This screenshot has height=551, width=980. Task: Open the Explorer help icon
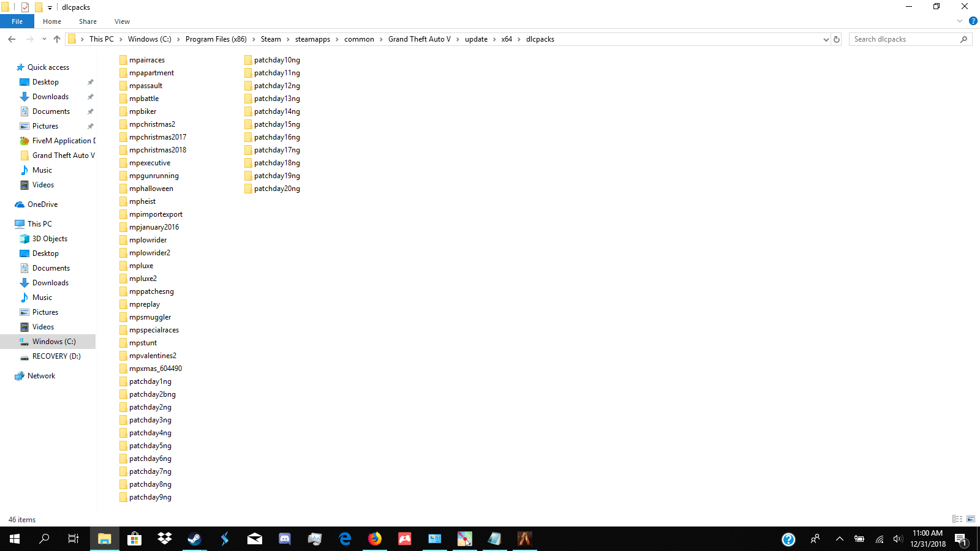coord(973,21)
